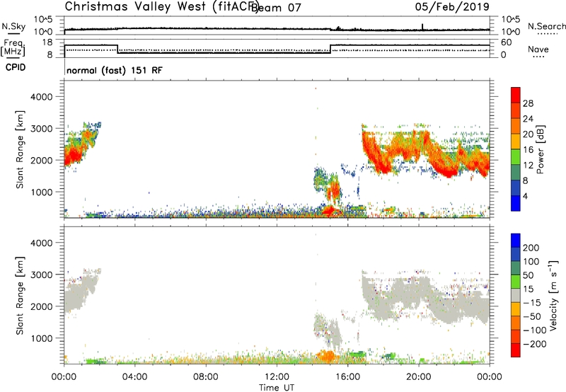Pick the yellow 16–20 dB power colorbar segment
This screenshot has width=566, height=392.
click(x=516, y=142)
